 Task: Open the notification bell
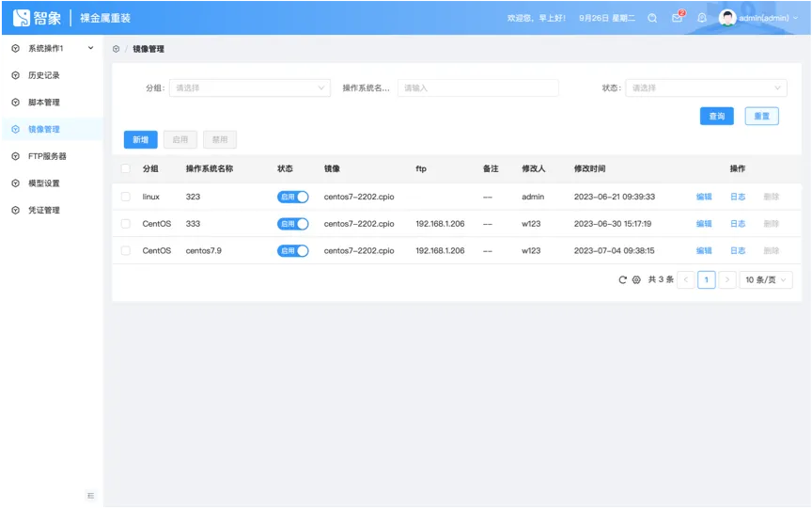pos(701,18)
